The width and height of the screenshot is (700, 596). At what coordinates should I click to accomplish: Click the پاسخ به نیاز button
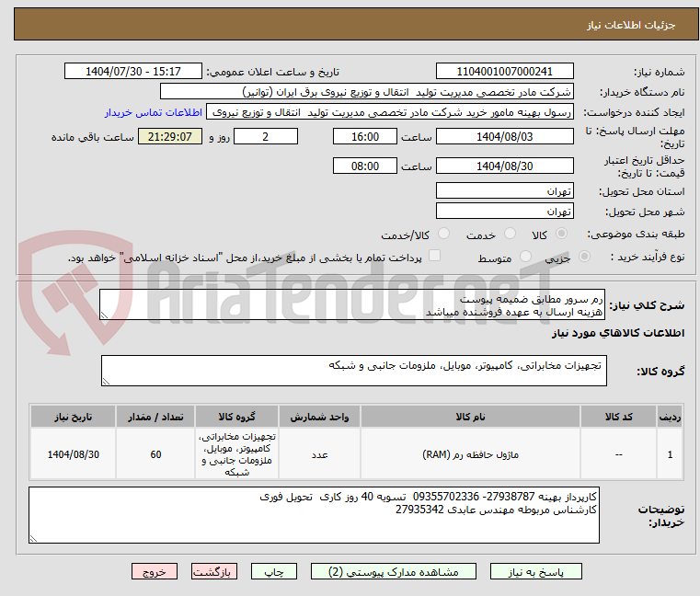535,571
